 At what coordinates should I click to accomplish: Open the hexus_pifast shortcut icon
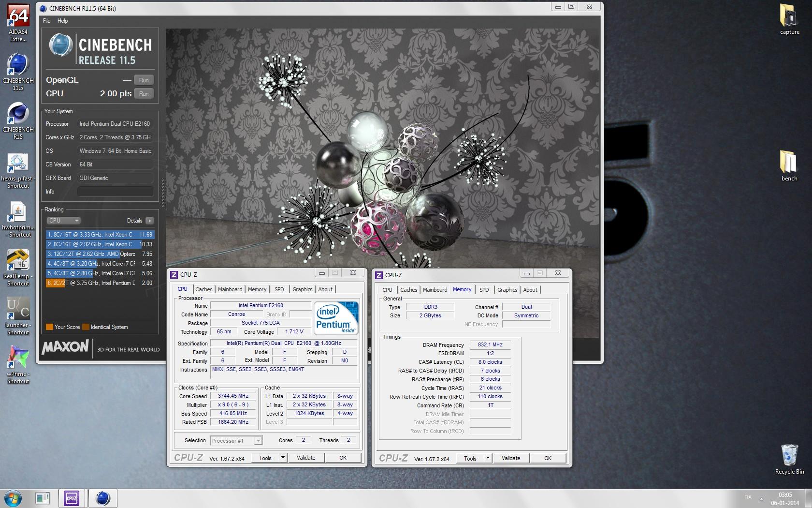click(18, 170)
